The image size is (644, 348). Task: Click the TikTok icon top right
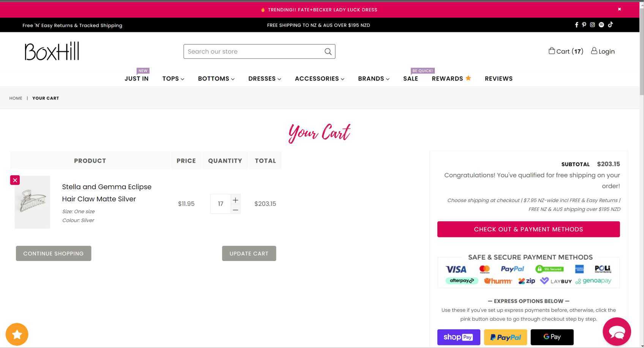(x=610, y=25)
